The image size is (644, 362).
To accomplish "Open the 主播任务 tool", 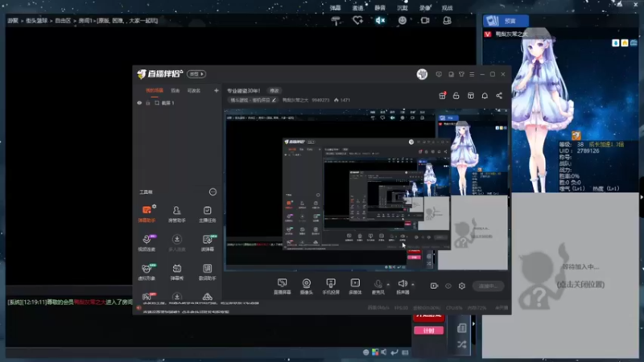I will pyautogui.click(x=207, y=214).
